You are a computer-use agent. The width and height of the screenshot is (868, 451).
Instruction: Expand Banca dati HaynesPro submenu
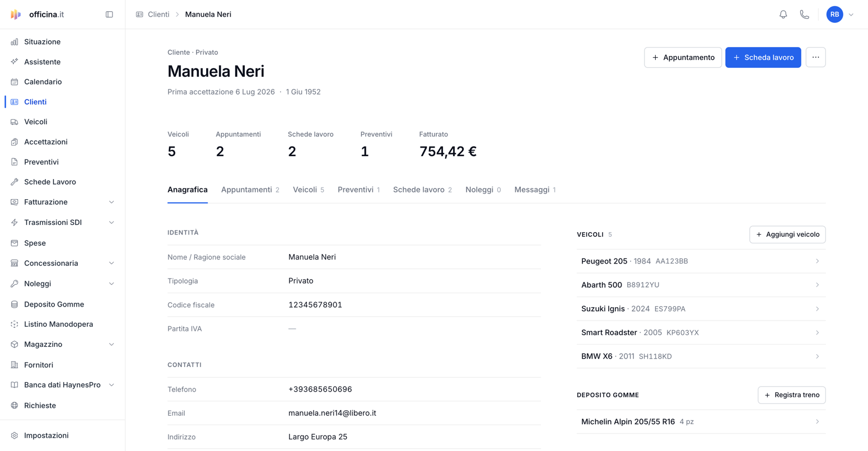click(111, 385)
